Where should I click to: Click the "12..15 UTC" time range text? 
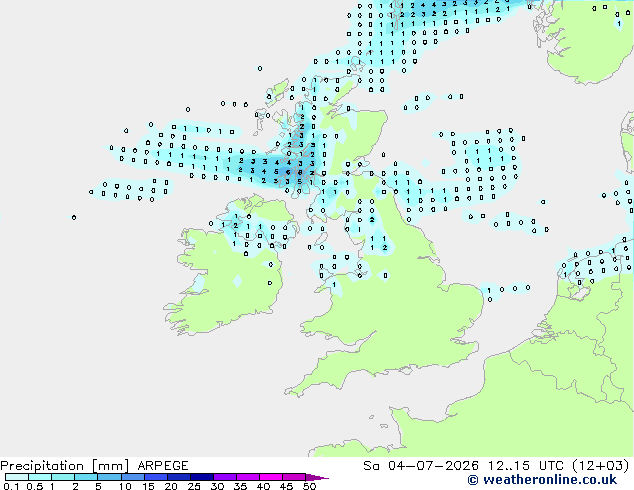tap(525, 466)
